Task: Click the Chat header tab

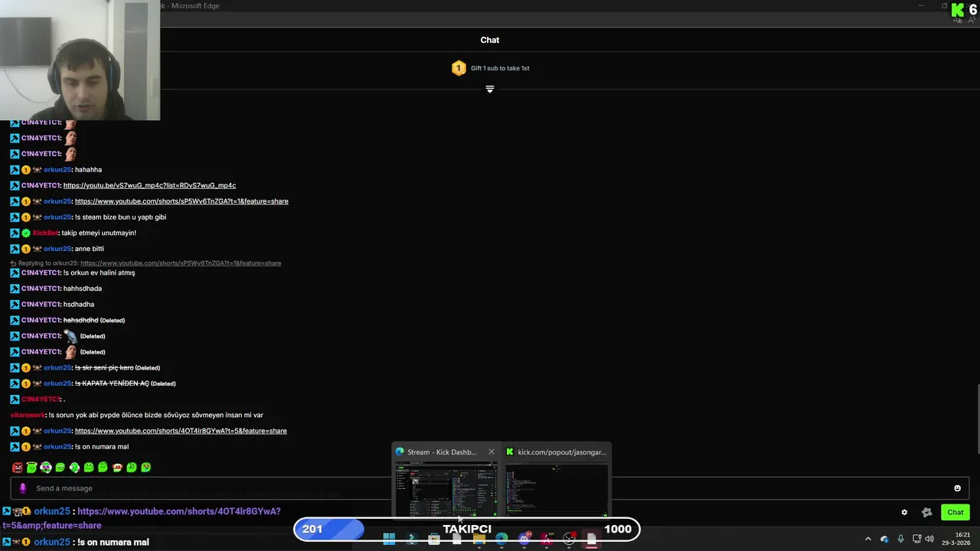Action: (490, 40)
